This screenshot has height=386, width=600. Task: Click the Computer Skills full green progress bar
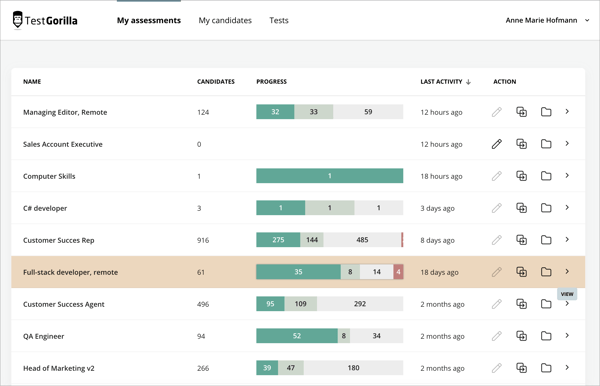(x=329, y=176)
